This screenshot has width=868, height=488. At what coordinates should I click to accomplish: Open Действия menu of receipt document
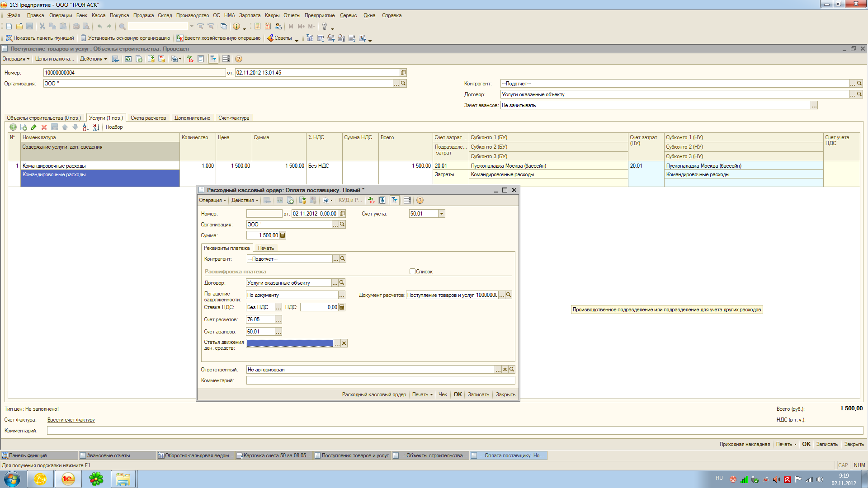click(93, 59)
